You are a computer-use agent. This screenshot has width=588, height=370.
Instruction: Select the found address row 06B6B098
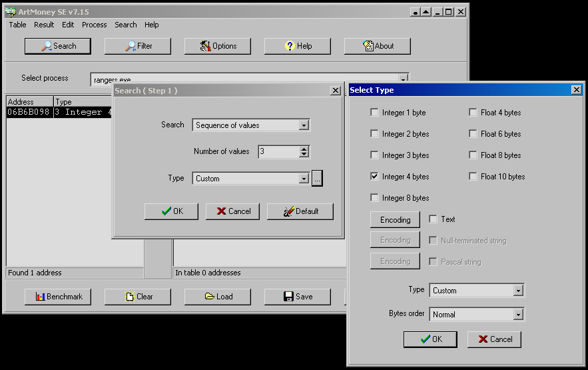pyautogui.click(x=59, y=112)
